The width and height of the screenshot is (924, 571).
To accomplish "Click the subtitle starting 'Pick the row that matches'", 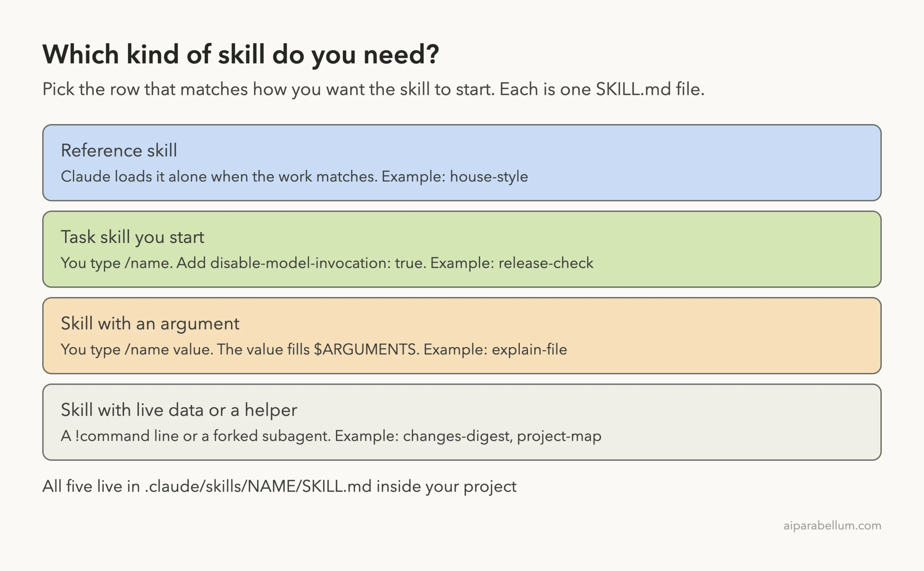I will point(373,90).
